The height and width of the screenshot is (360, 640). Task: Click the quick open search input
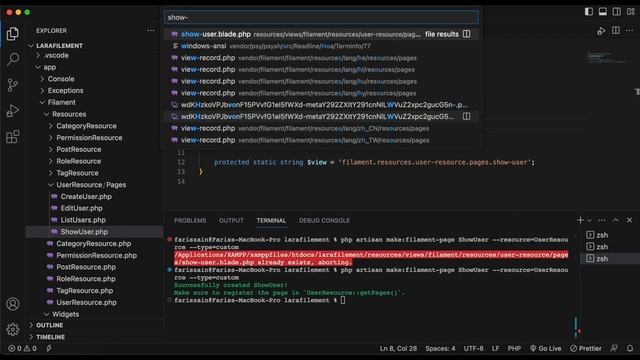[x=321, y=18]
